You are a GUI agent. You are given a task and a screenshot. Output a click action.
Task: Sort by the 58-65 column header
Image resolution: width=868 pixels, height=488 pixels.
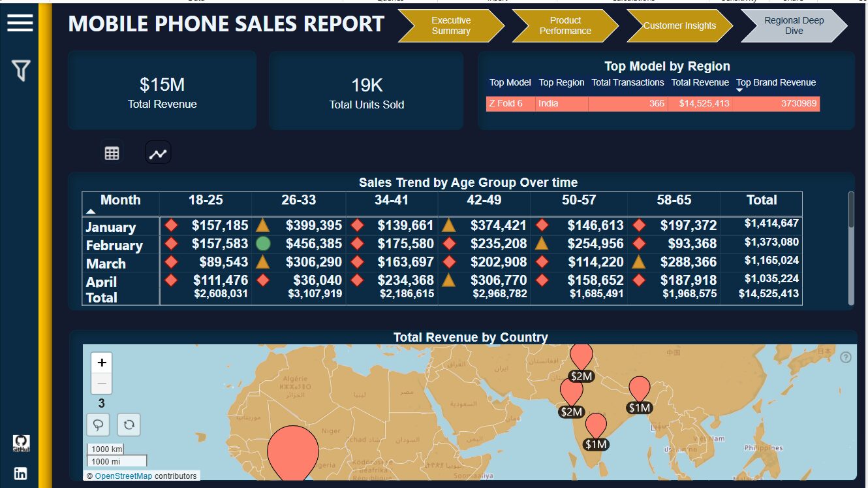[x=674, y=201]
